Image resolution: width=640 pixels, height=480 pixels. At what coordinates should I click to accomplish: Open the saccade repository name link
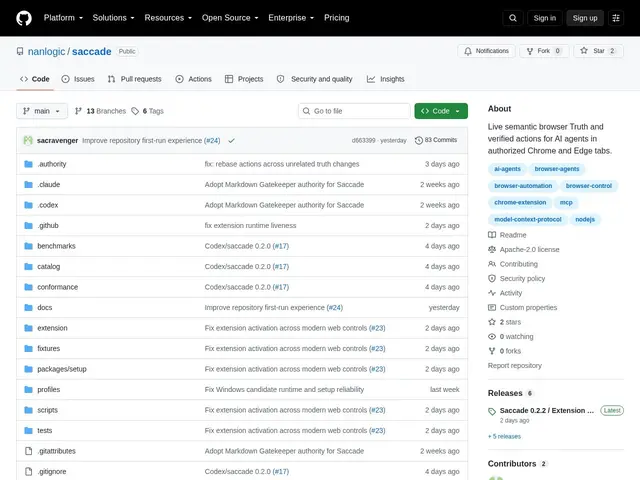[92, 51]
